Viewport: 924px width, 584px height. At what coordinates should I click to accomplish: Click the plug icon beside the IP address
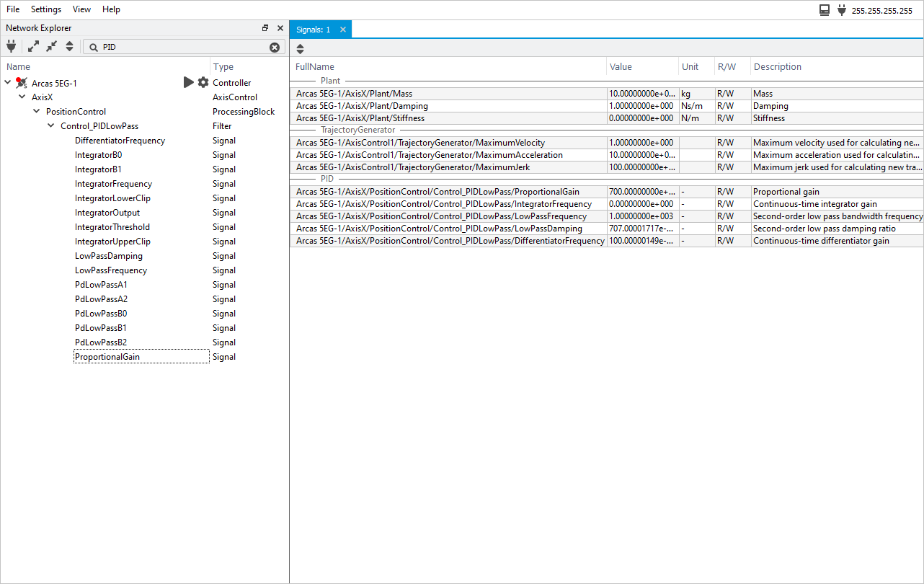click(x=841, y=10)
